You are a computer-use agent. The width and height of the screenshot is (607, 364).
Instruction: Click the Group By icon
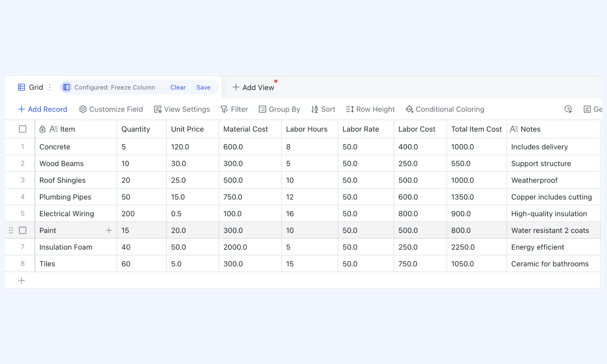pos(262,109)
